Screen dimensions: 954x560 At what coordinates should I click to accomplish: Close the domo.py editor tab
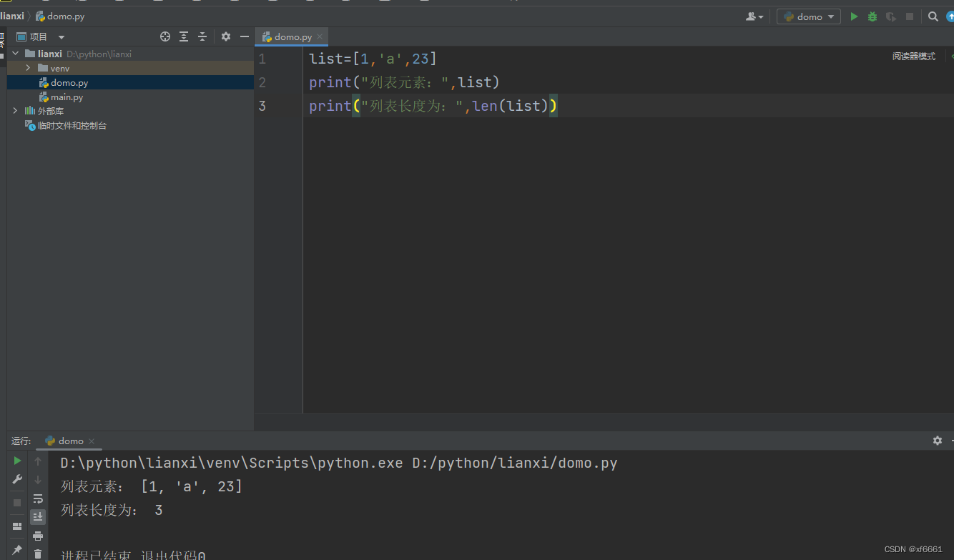[320, 36]
